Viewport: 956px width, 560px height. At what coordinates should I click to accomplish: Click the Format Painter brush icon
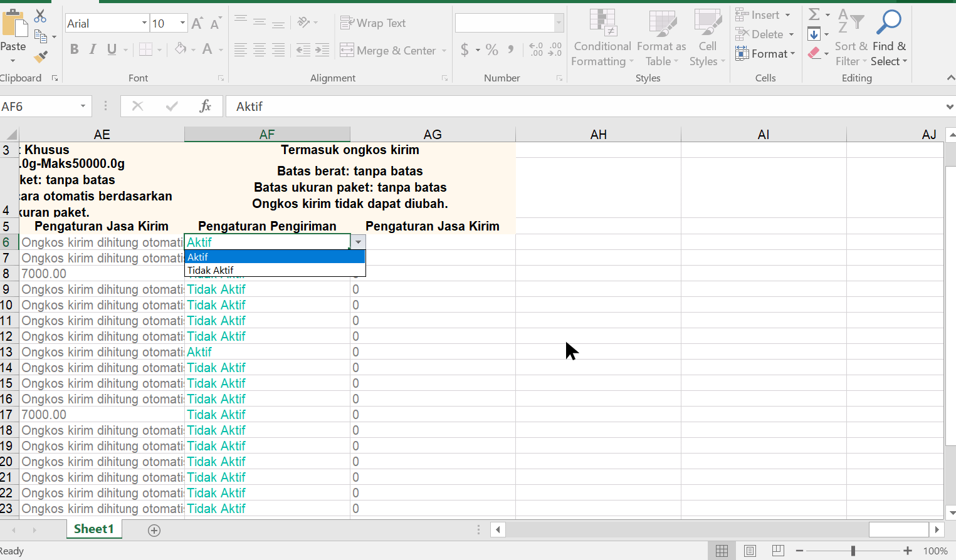pos(41,58)
